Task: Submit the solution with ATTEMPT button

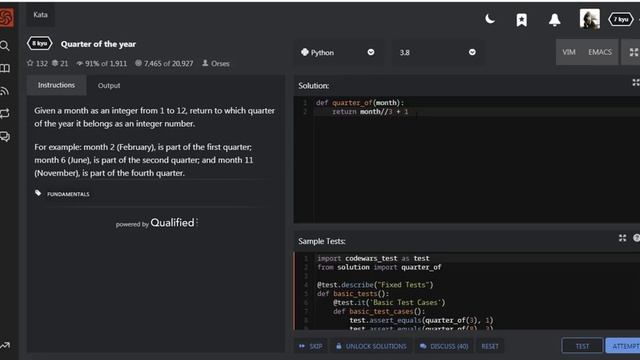Action: click(x=623, y=346)
